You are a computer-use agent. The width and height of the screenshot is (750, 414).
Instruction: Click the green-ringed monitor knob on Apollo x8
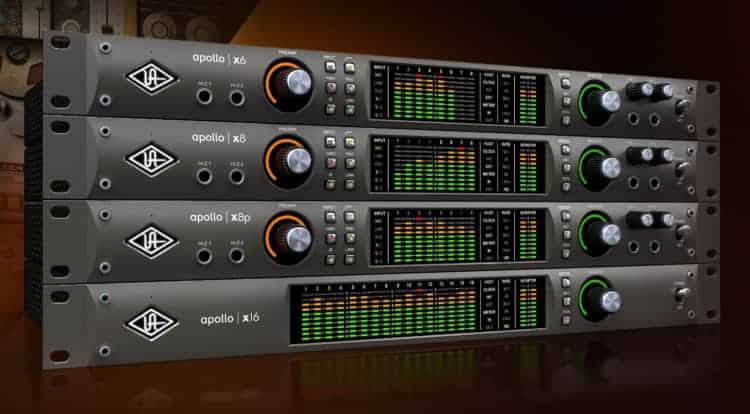click(600, 166)
